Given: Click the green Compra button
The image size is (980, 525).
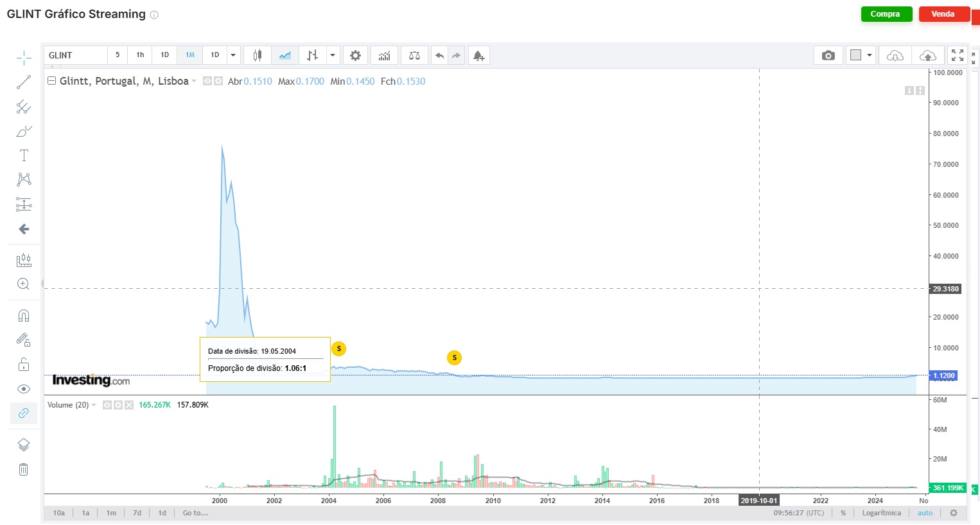Looking at the screenshot, I should pos(886,14).
